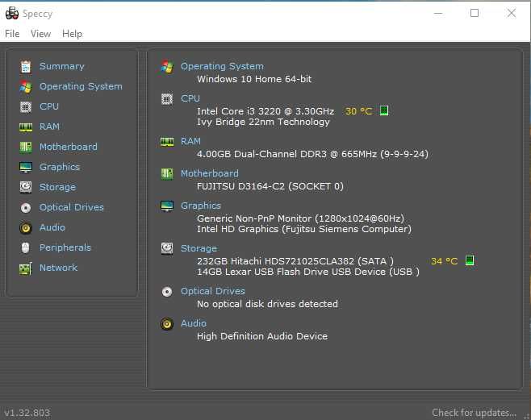Show Storage details from sidebar

coord(57,187)
